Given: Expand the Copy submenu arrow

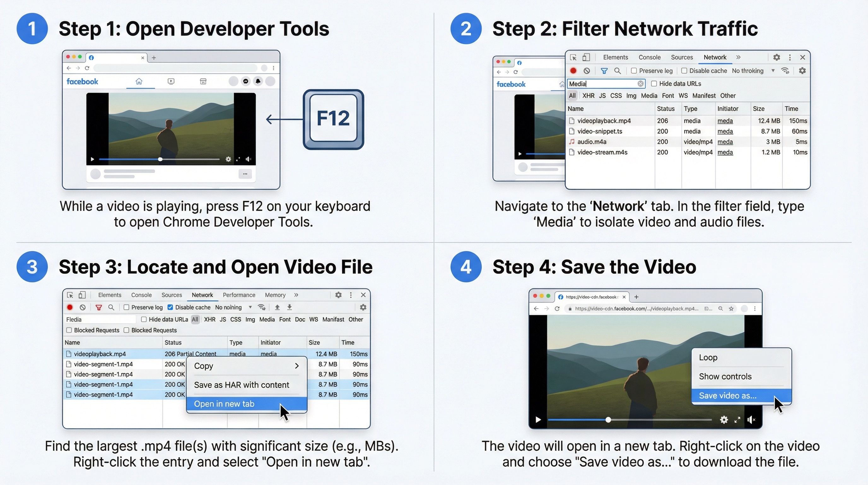Looking at the screenshot, I should (x=296, y=366).
